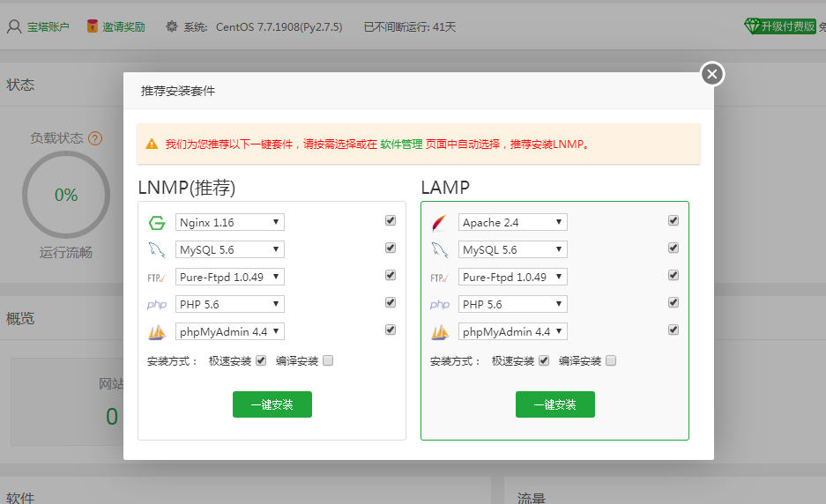Click the MySQL dolphin icon in LNMP

click(x=156, y=249)
